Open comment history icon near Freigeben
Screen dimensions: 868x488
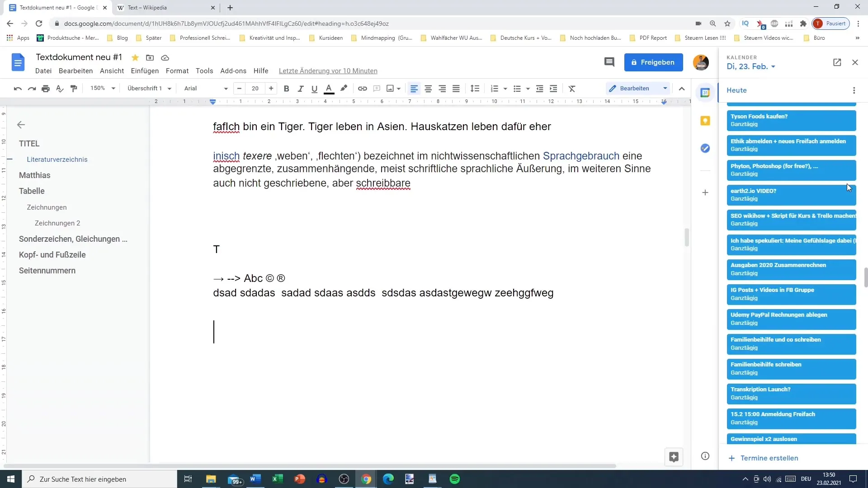point(609,62)
